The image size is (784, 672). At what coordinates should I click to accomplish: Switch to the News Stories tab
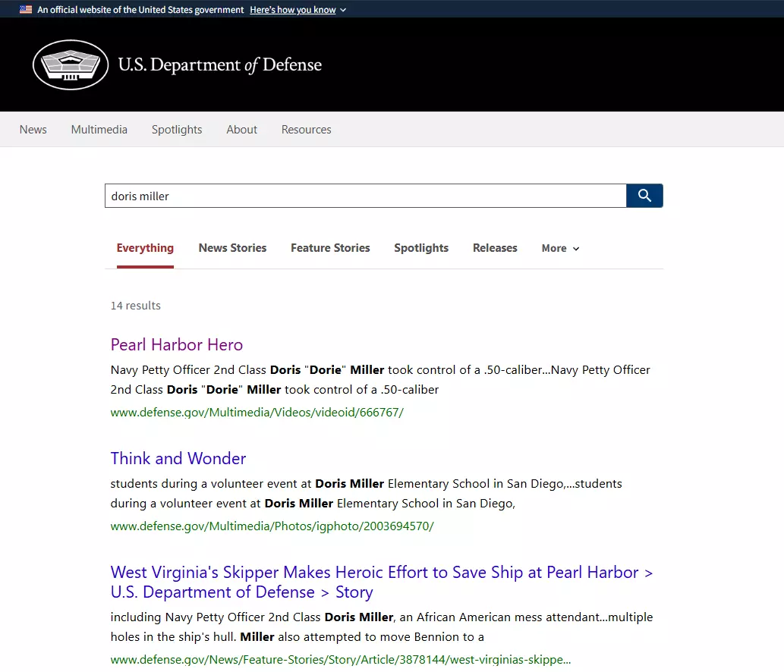(x=232, y=248)
